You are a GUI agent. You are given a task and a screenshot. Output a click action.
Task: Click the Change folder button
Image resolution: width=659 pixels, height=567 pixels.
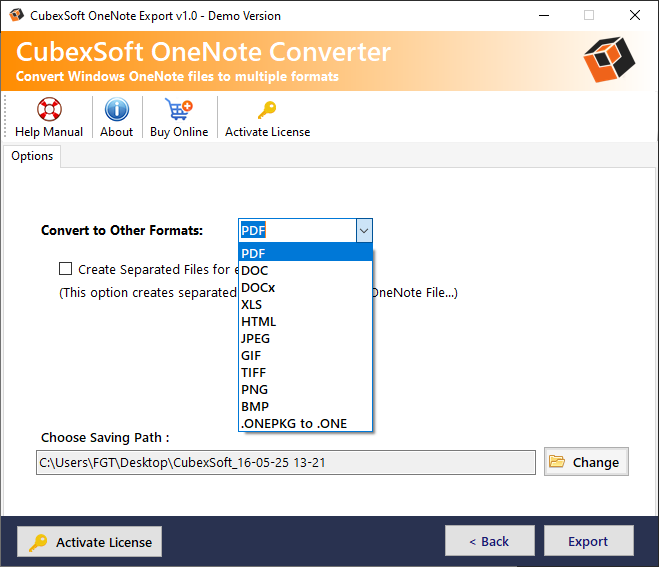586,462
